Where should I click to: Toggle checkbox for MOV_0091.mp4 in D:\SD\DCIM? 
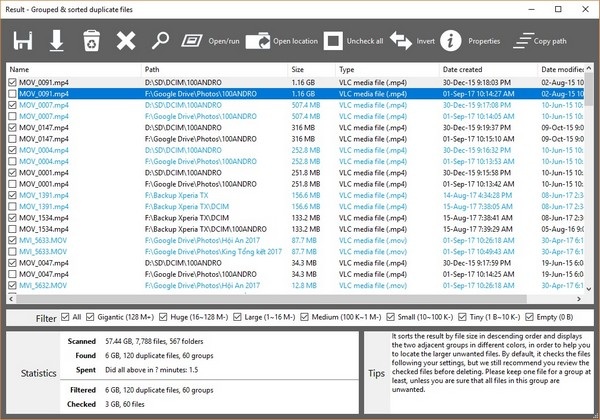click(12, 82)
